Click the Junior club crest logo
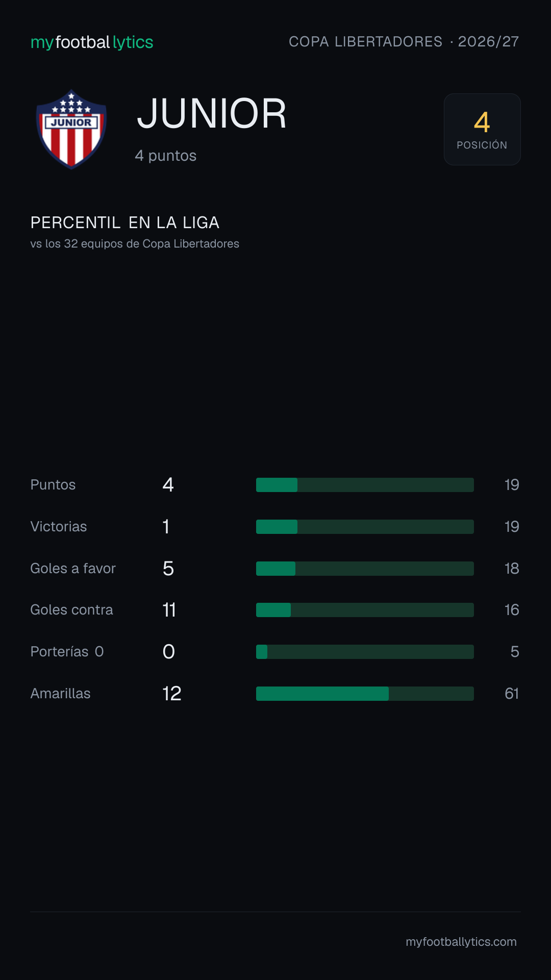551x980 pixels. (x=71, y=129)
